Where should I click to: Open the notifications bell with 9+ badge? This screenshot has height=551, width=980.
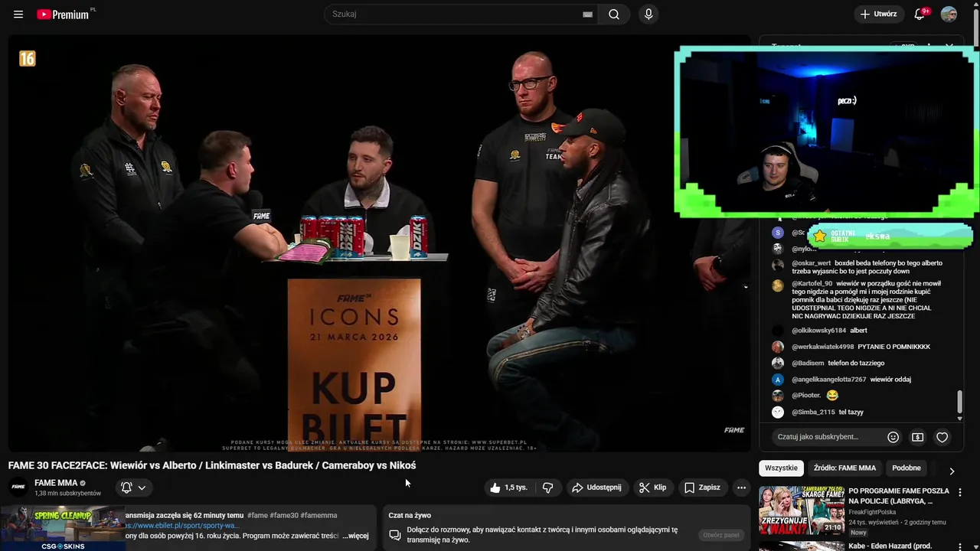pyautogui.click(x=920, y=14)
